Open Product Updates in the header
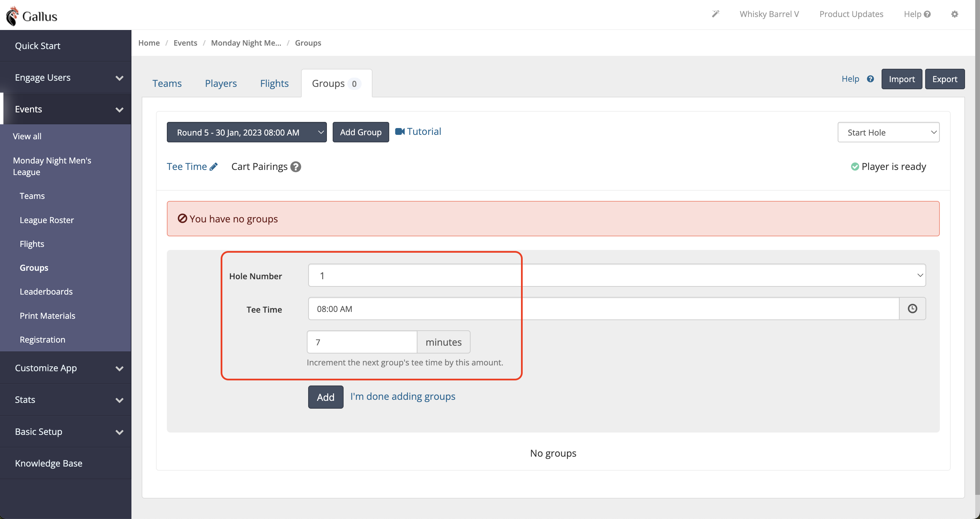This screenshot has height=519, width=980. 851,14
